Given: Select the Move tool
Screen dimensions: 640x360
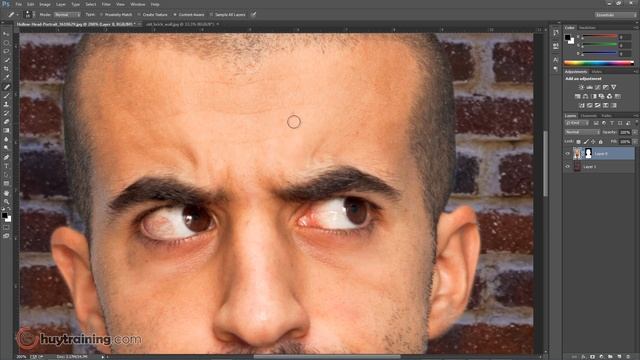Looking at the screenshot, I should (x=7, y=34).
